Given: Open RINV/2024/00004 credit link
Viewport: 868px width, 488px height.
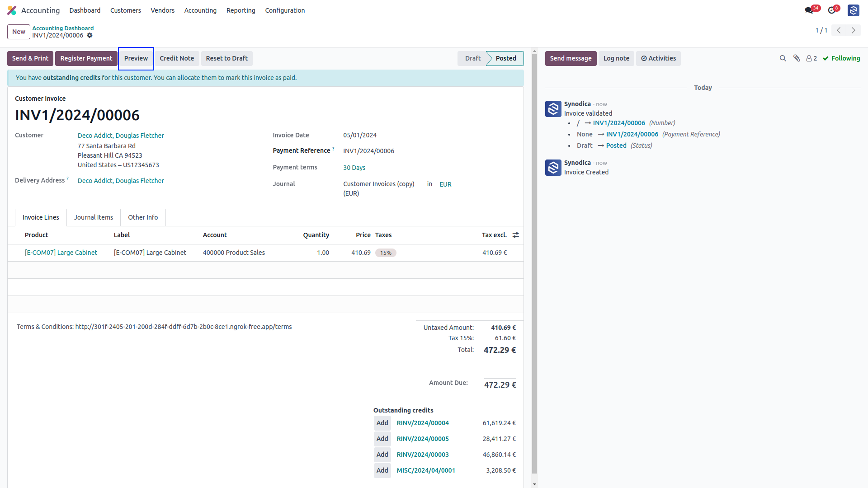Looking at the screenshot, I should tap(423, 423).
